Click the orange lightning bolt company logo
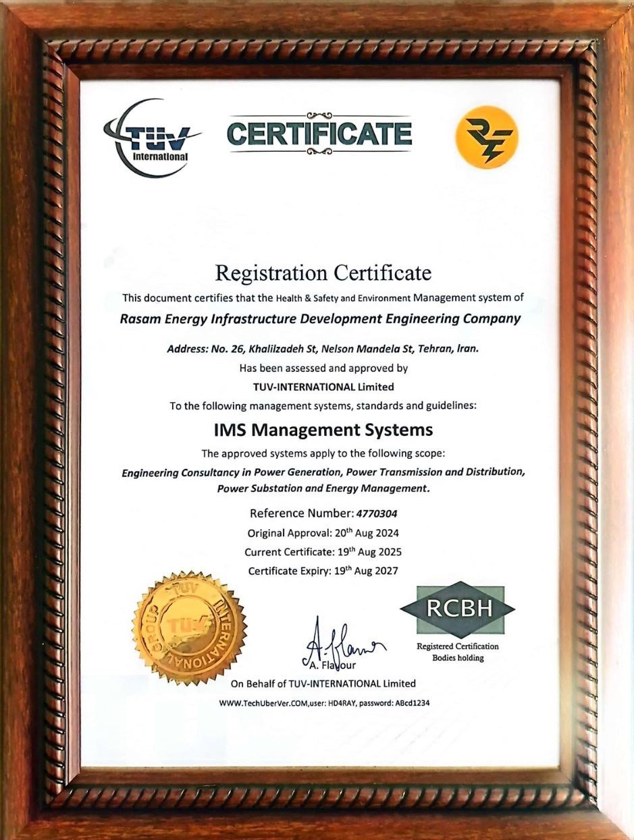The height and width of the screenshot is (840, 634). coord(487,136)
